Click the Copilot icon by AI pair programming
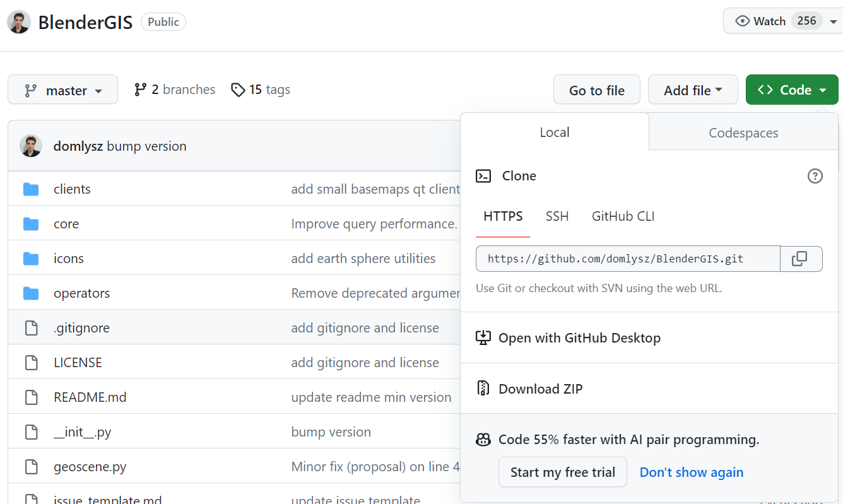 [x=483, y=440]
